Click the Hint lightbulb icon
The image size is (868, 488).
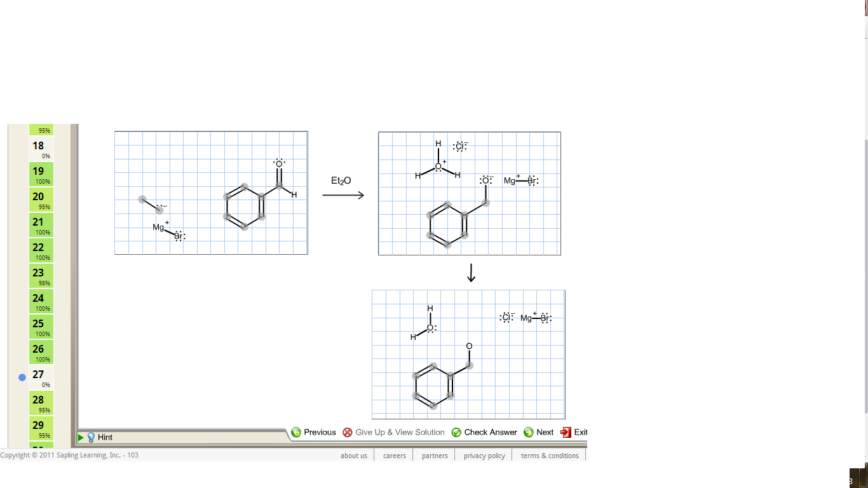tap(91, 437)
